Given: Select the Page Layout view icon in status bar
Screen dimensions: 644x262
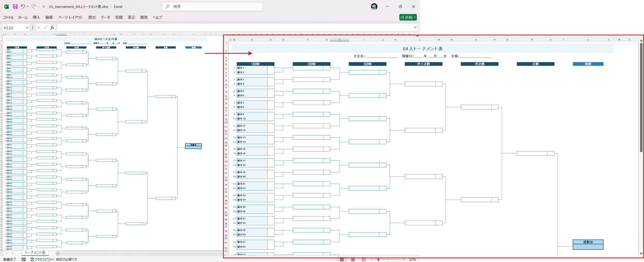Looking at the screenshot, I should tap(353, 259).
